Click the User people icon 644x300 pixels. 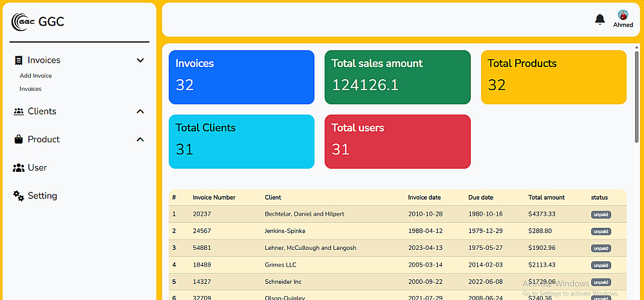[19, 167]
